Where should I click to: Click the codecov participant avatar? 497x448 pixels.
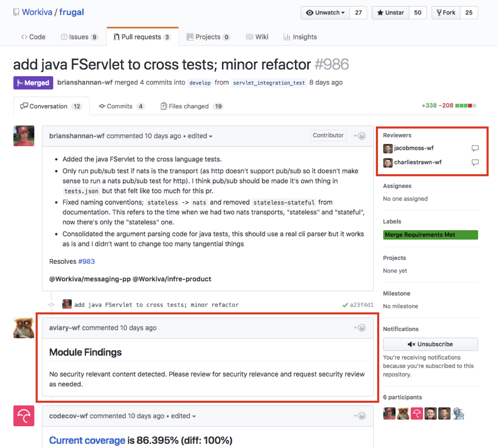pos(417,414)
